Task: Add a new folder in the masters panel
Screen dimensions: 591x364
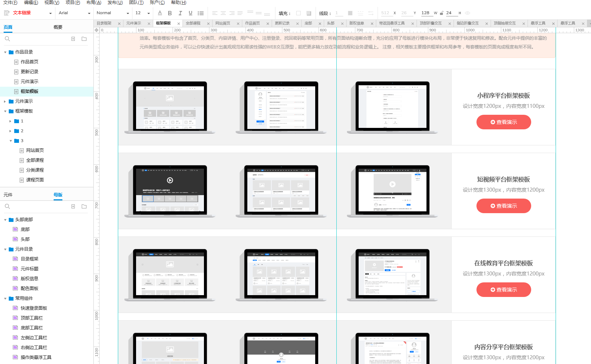Action: (84, 206)
